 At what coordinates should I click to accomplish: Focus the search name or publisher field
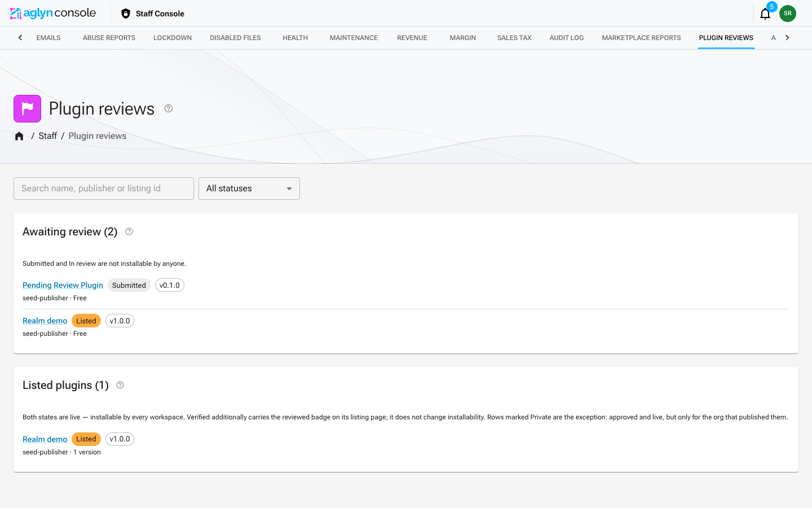pos(104,189)
